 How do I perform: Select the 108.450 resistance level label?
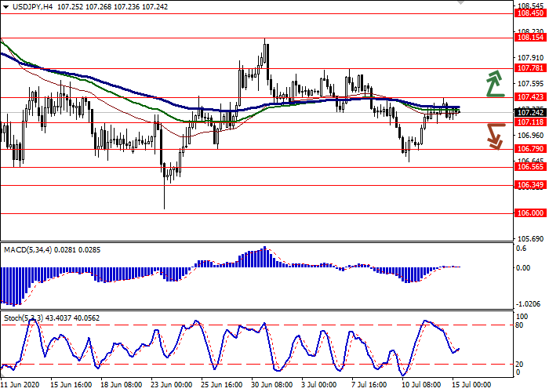[x=531, y=13]
